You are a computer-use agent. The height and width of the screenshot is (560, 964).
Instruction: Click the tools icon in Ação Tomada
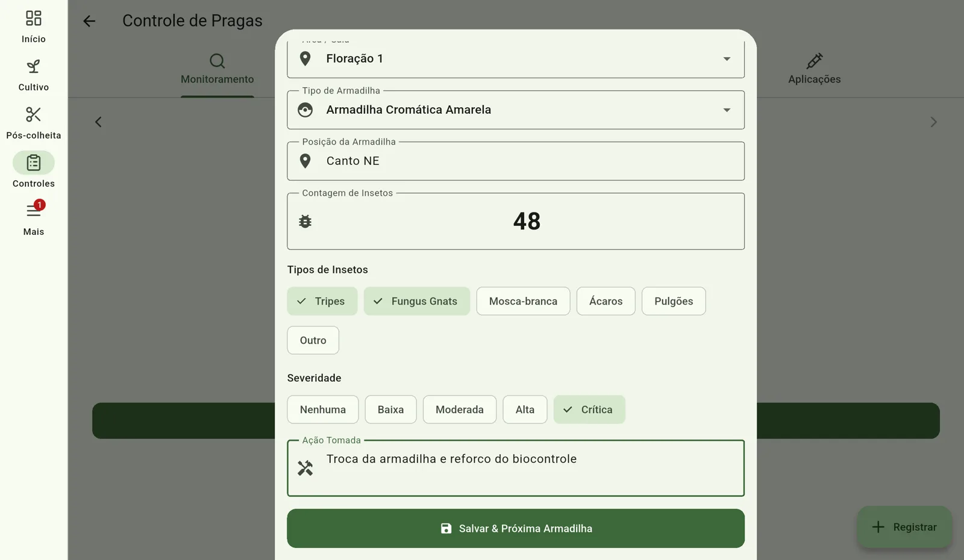click(305, 468)
